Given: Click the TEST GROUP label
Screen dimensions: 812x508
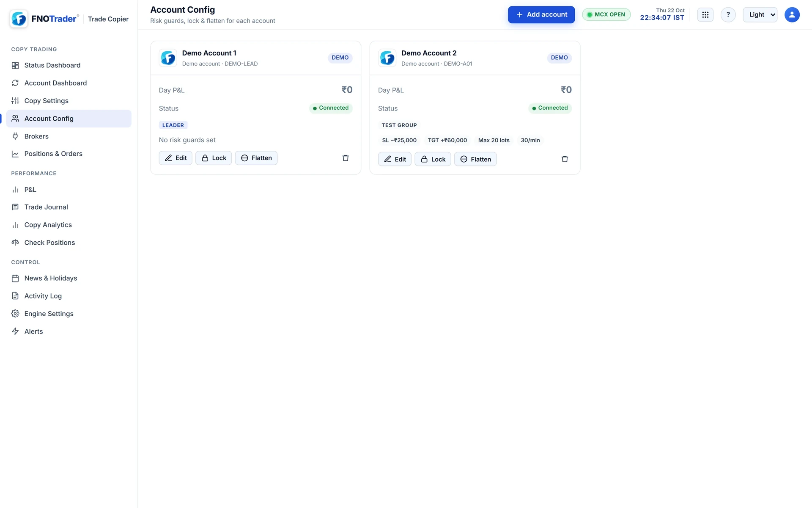Looking at the screenshot, I should click(x=399, y=125).
